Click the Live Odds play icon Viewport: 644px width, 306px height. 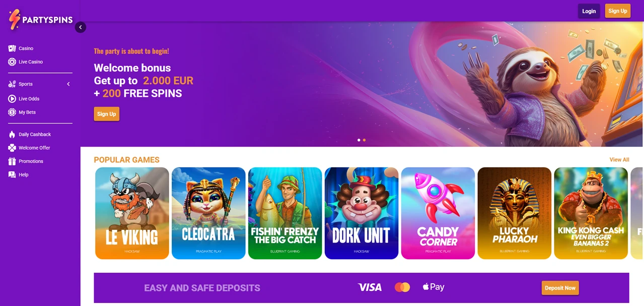point(12,99)
